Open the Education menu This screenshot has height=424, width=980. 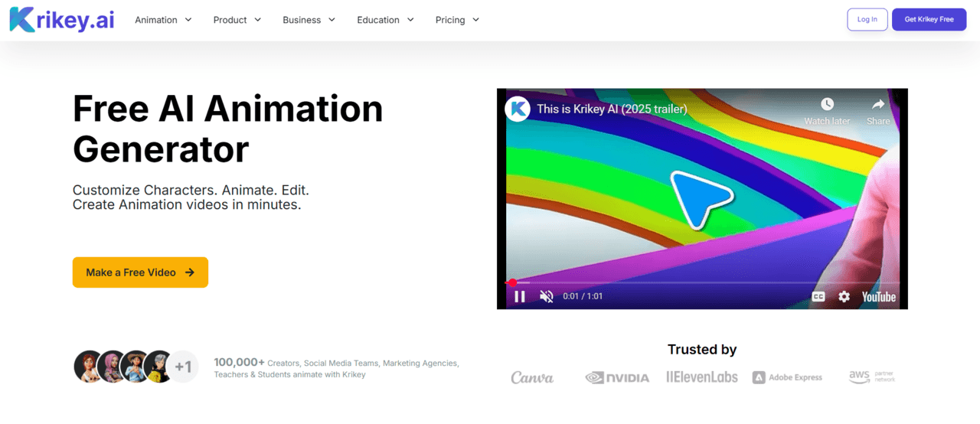(x=385, y=20)
